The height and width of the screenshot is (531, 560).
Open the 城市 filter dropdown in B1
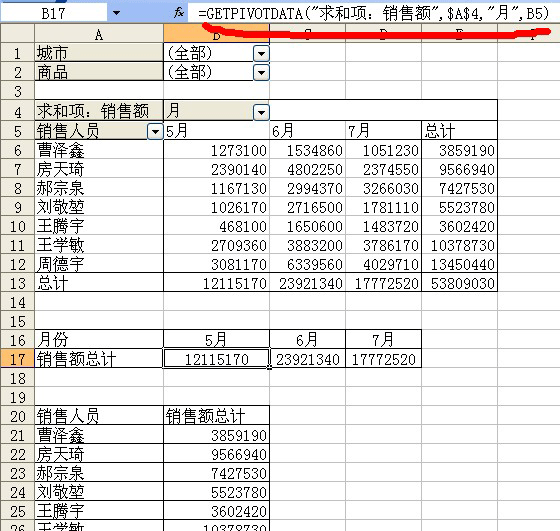click(261, 54)
